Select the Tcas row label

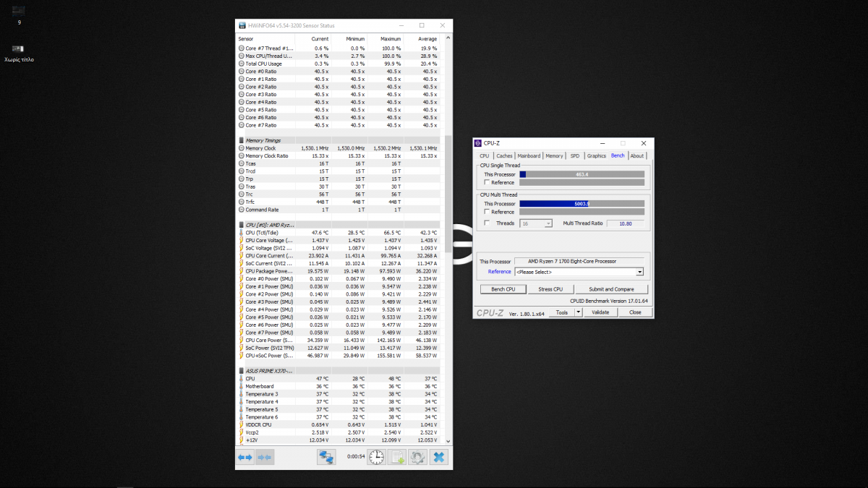250,163
